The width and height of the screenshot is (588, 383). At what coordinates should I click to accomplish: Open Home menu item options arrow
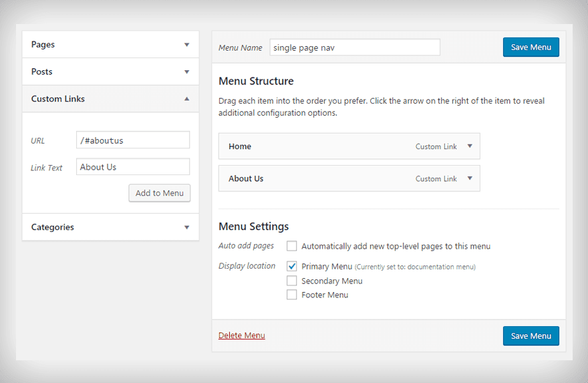pos(470,146)
